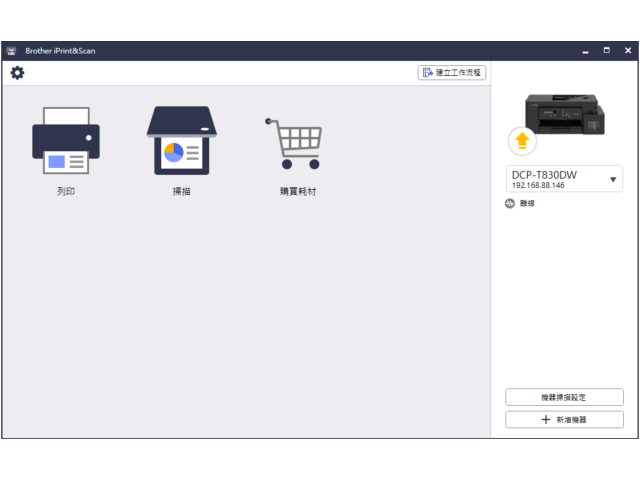Minimize the Brother iPrint&Scan window

click(585, 51)
